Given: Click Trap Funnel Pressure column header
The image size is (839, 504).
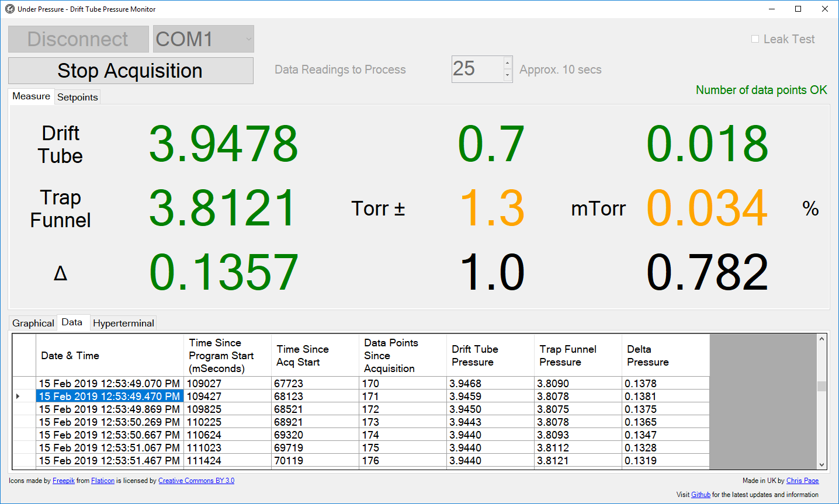Looking at the screenshot, I should tap(578, 355).
